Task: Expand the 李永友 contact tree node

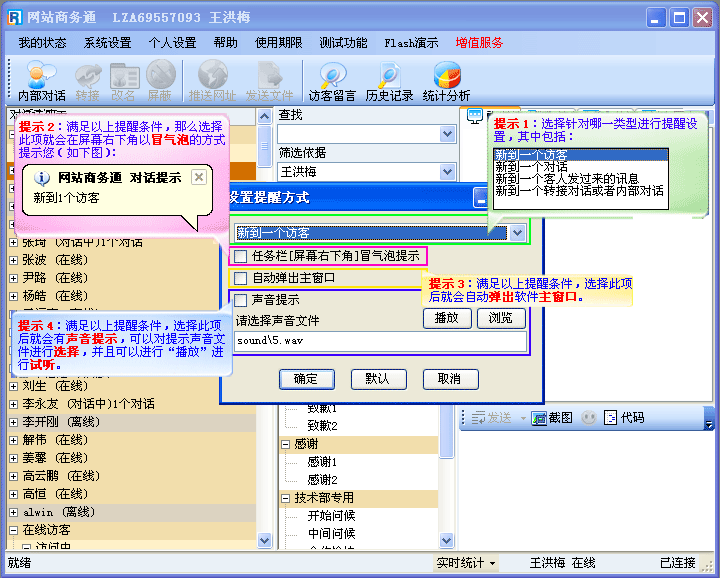Action: (x=13, y=404)
